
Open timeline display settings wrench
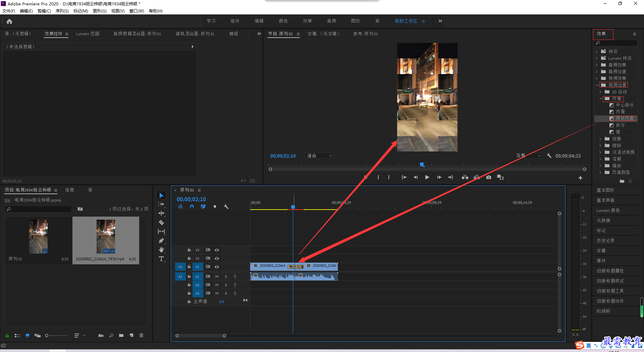click(x=226, y=207)
